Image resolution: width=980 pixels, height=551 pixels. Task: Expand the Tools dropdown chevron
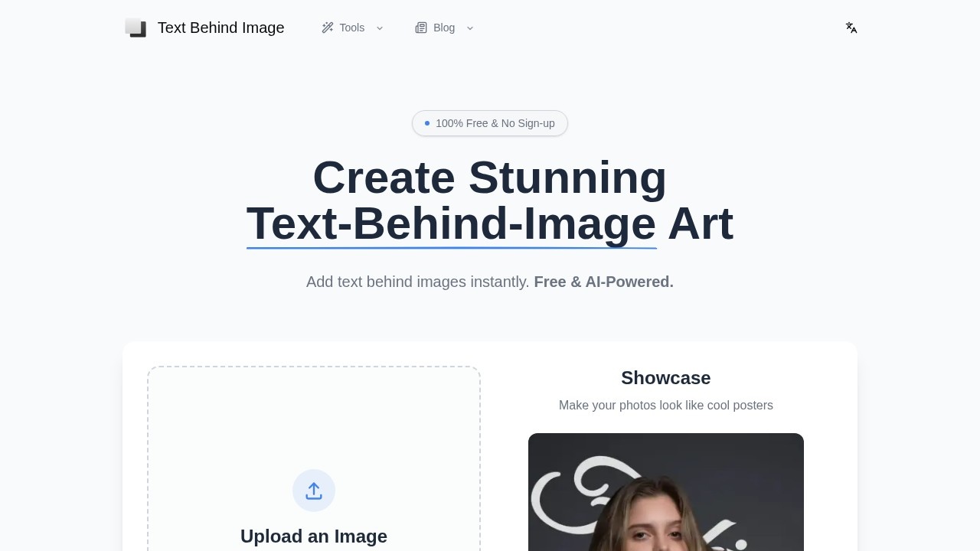coord(379,28)
